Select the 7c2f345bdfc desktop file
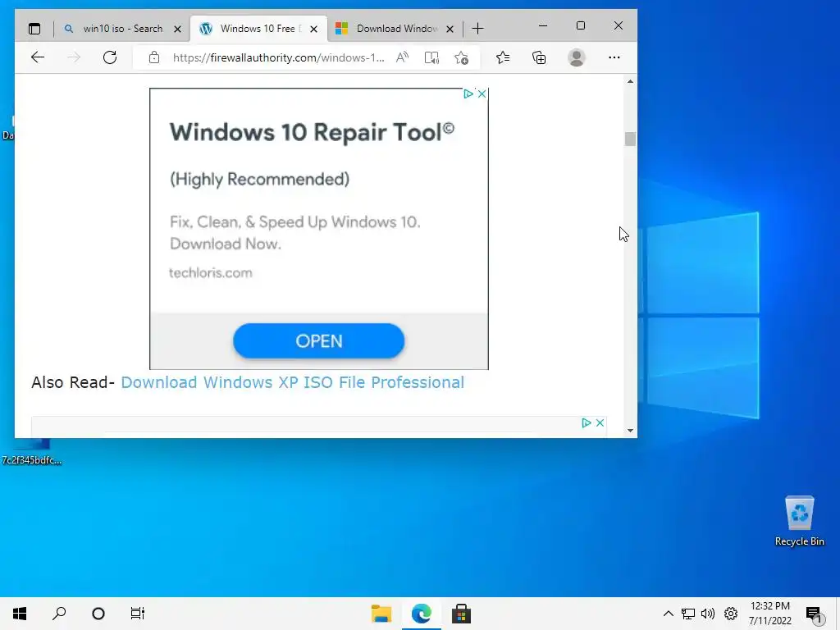 click(32, 453)
